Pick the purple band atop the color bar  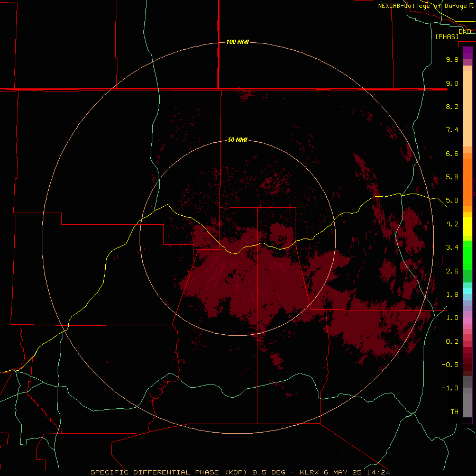pyautogui.click(x=467, y=53)
